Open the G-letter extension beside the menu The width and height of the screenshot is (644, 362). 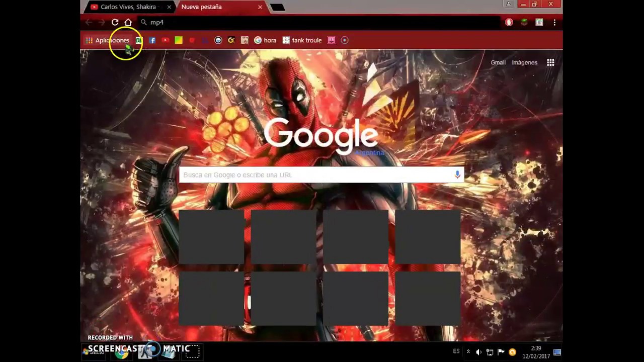539,22
